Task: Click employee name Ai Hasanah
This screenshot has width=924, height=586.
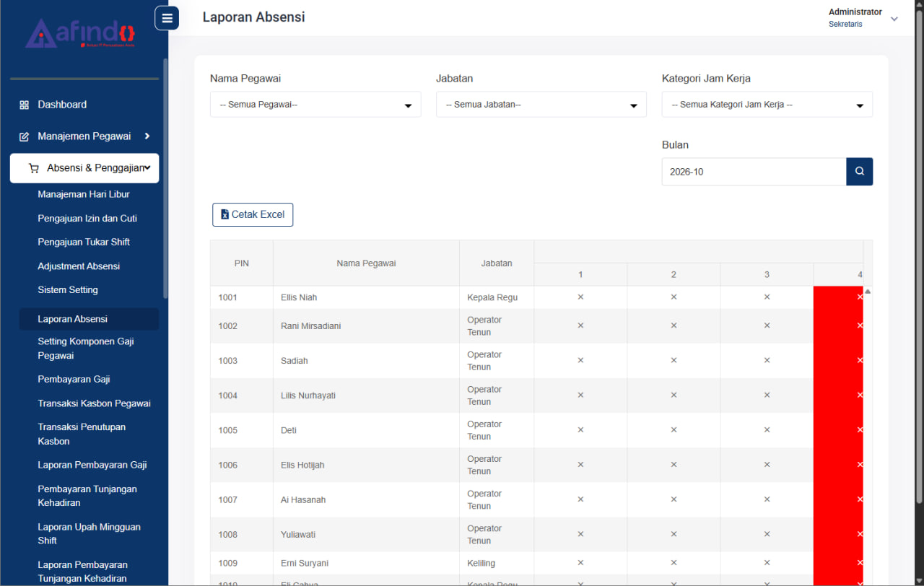Action: [303, 499]
